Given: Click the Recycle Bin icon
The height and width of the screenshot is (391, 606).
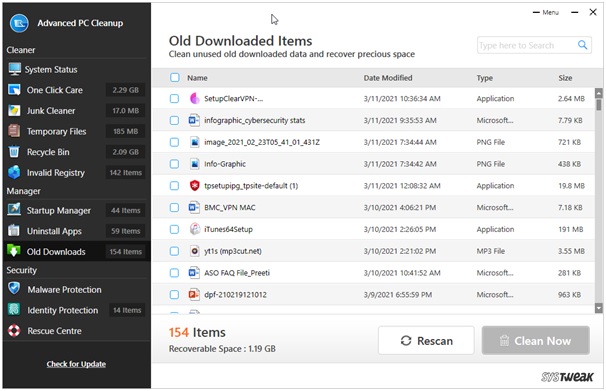Looking at the screenshot, I should pyautogui.click(x=14, y=151).
